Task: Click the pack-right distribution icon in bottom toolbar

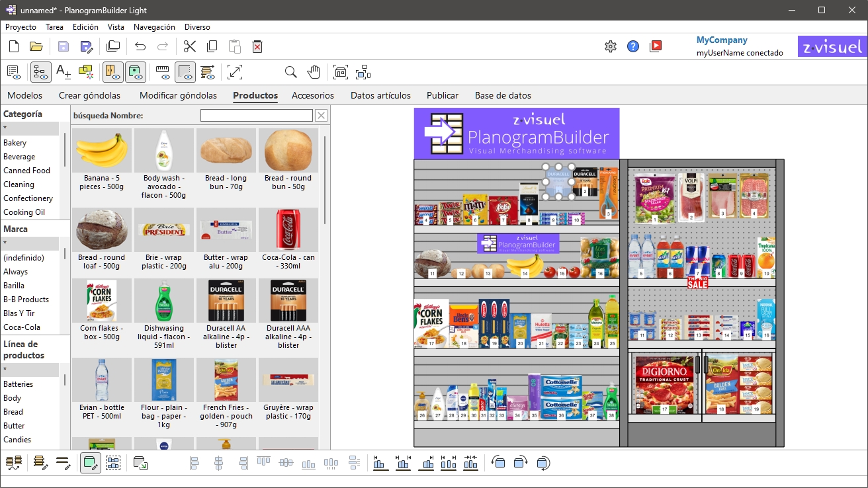Action: click(426, 463)
